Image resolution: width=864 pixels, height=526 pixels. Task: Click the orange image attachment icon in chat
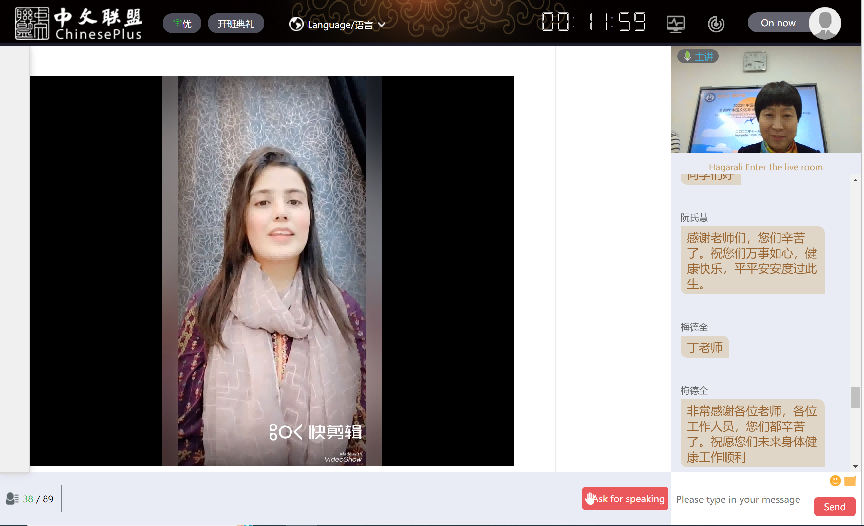[x=850, y=481]
